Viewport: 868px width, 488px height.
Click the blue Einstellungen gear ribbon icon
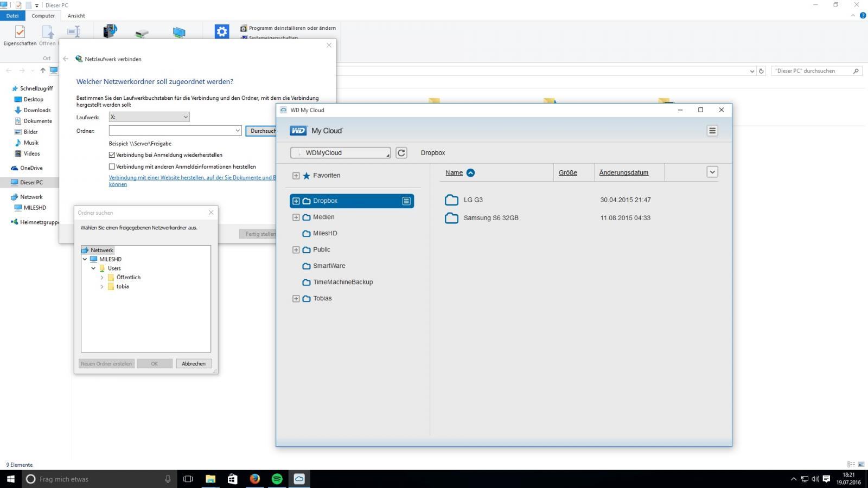[221, 31]
